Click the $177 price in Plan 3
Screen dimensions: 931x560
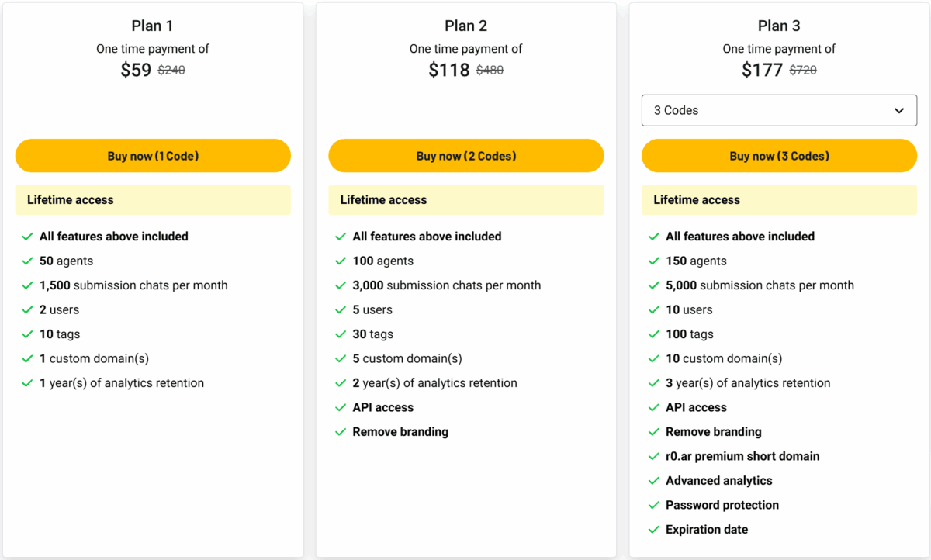[x=762, y=71]
